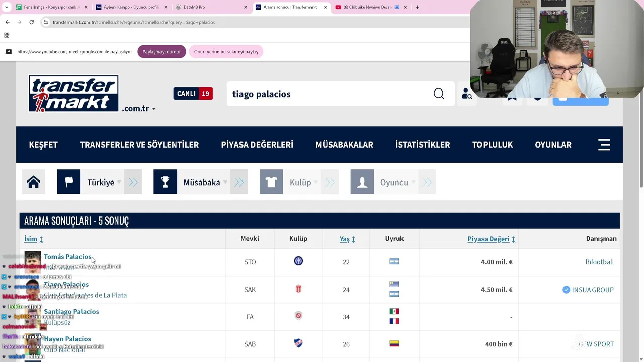Open INSUA GROUP advisor link

pyautogui.click(x=593, y=290)
